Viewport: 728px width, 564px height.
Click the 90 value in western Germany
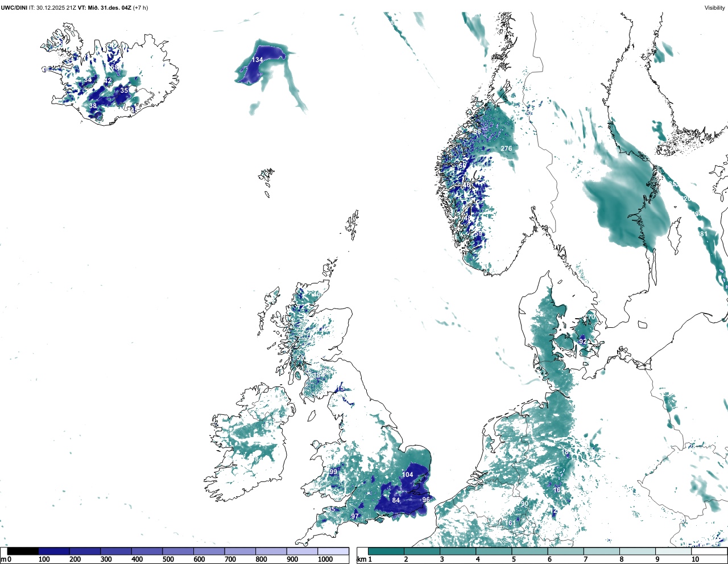[524, 504]
